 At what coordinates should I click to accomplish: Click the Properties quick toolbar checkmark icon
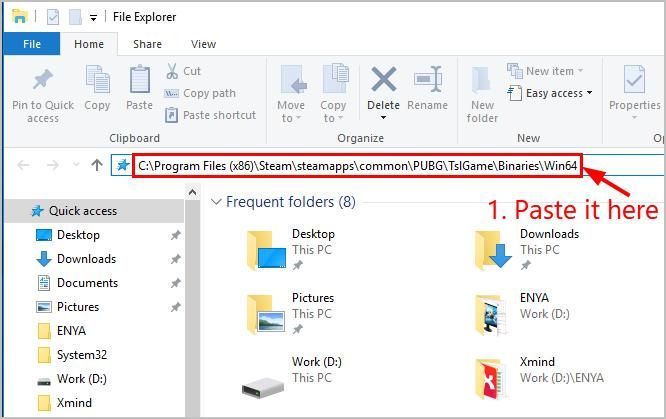(53, 17)
